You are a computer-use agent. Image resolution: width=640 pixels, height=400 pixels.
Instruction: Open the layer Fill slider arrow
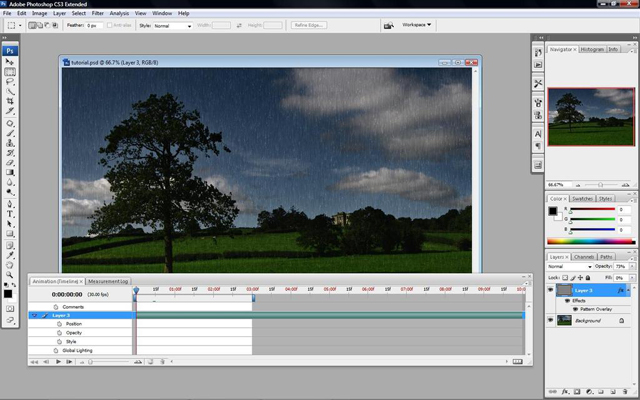[x=633, y=278]
